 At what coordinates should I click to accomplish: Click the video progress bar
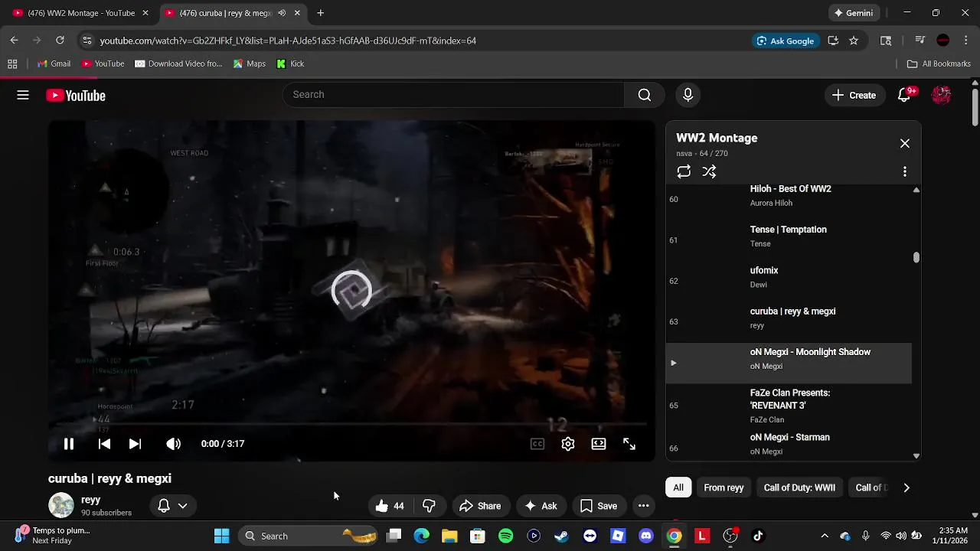tap(351, 424)
